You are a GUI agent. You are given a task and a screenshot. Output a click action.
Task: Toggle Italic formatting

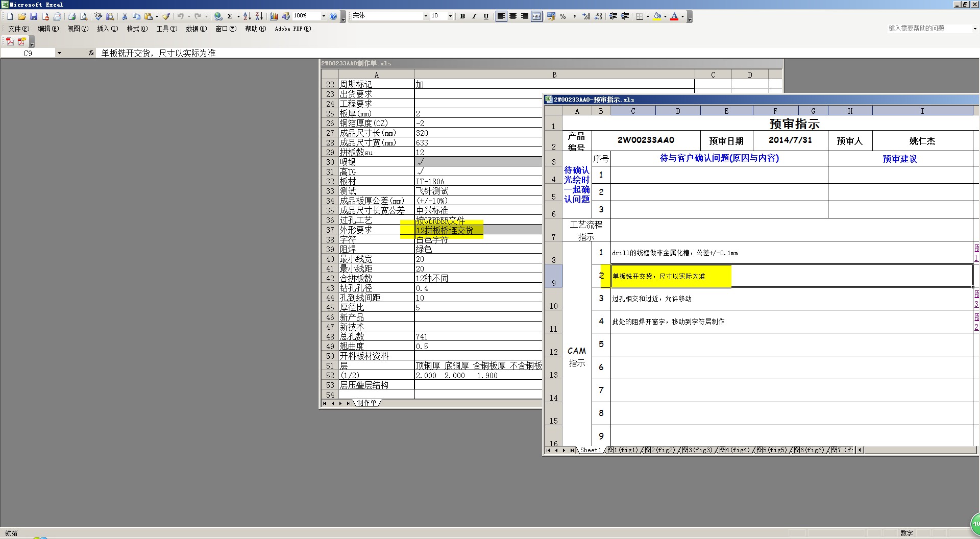click(474, 16)
